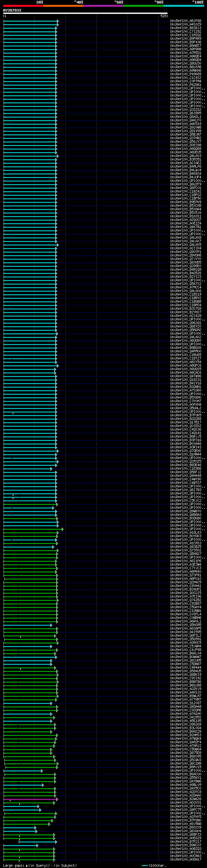Click the orange ~40% identity legend segment
This screenshot has width=207, height=868.
(63, 6)
